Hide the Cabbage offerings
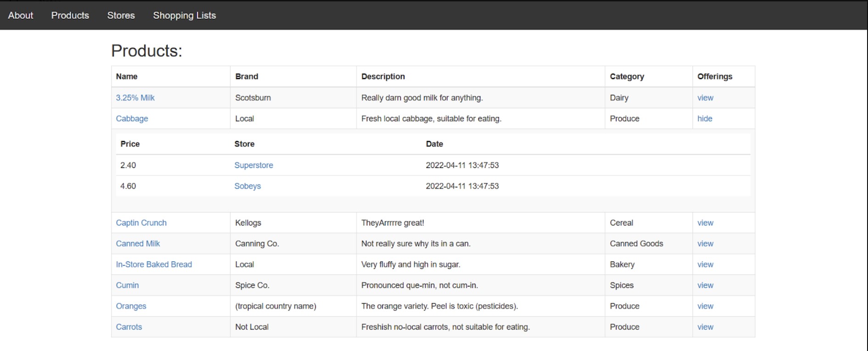 click(705, 118)
